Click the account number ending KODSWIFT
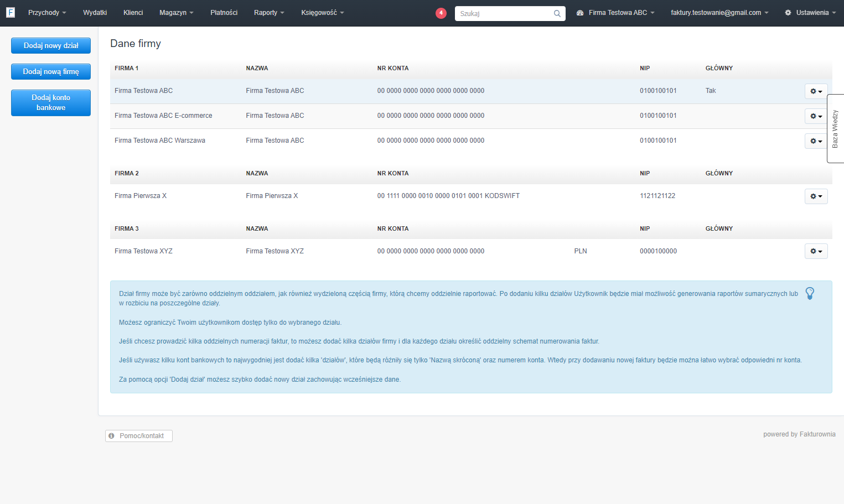This screenshot has width=844, height=504. 448,196
